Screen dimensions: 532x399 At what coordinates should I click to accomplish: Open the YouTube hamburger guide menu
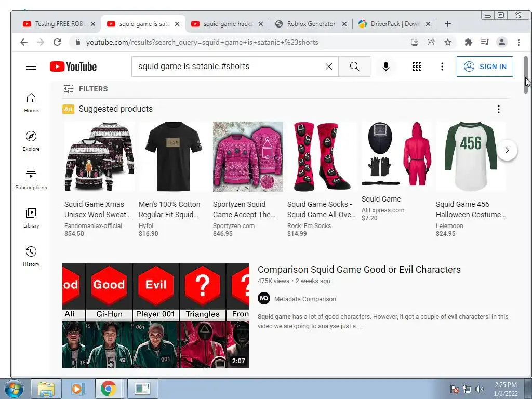tap(31, 66)
